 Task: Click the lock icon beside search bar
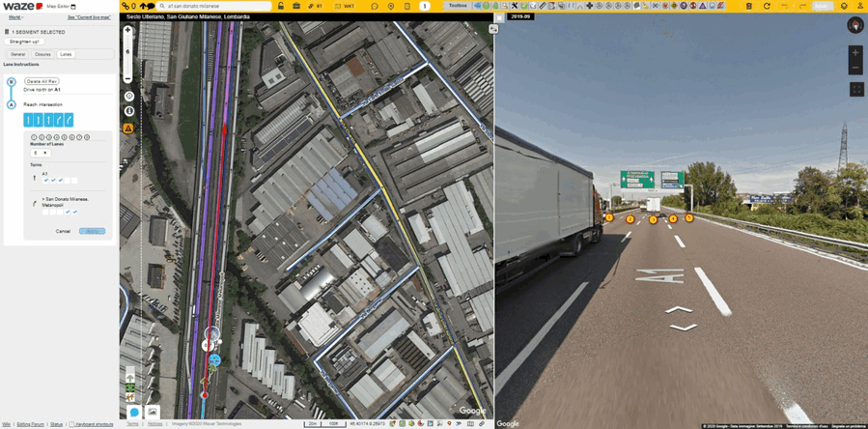pyautogui.click(x=281, y=6)
